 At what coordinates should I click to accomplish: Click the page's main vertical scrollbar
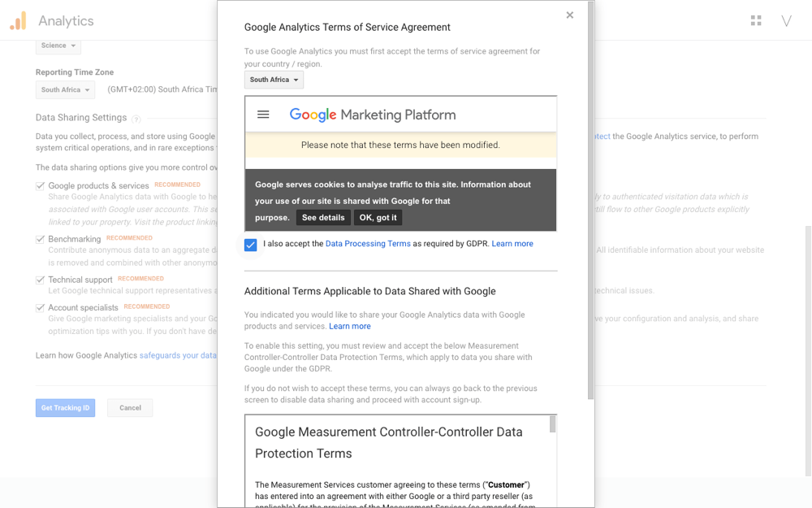click(x=809, y=351)
